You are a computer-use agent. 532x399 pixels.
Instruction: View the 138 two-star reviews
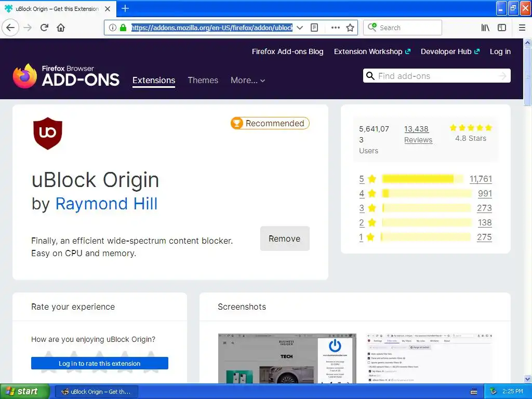[x=485, y=222]
